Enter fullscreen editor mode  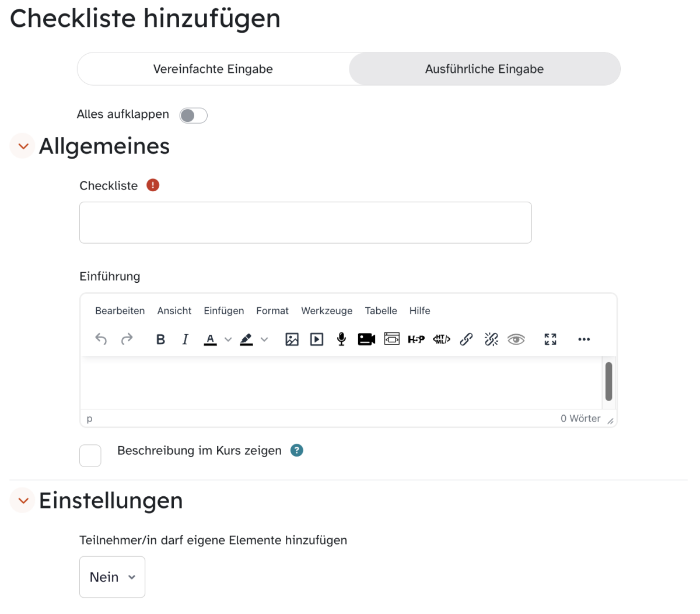(550, 339)
